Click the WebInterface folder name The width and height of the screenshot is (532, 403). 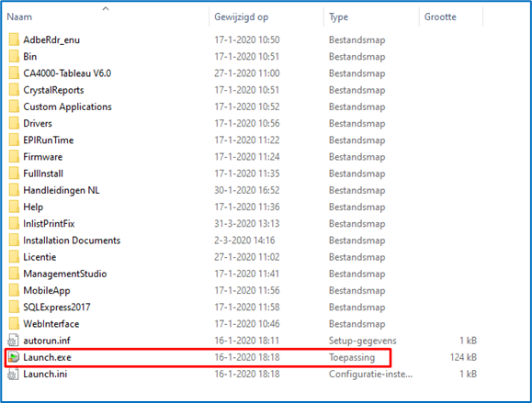[x=51, y=324]
